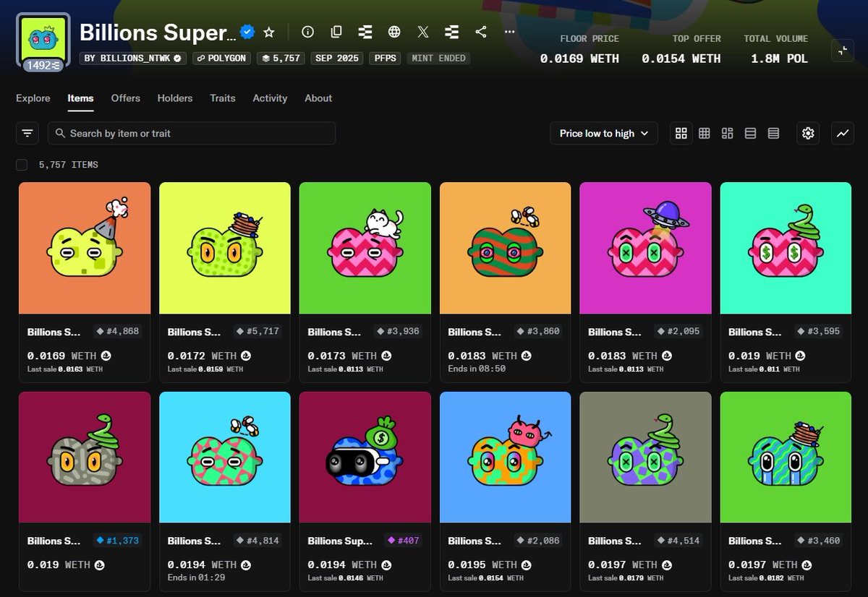Select the large grid view icon
Viewport: 868px width, 597px height.
click(681, 133)
